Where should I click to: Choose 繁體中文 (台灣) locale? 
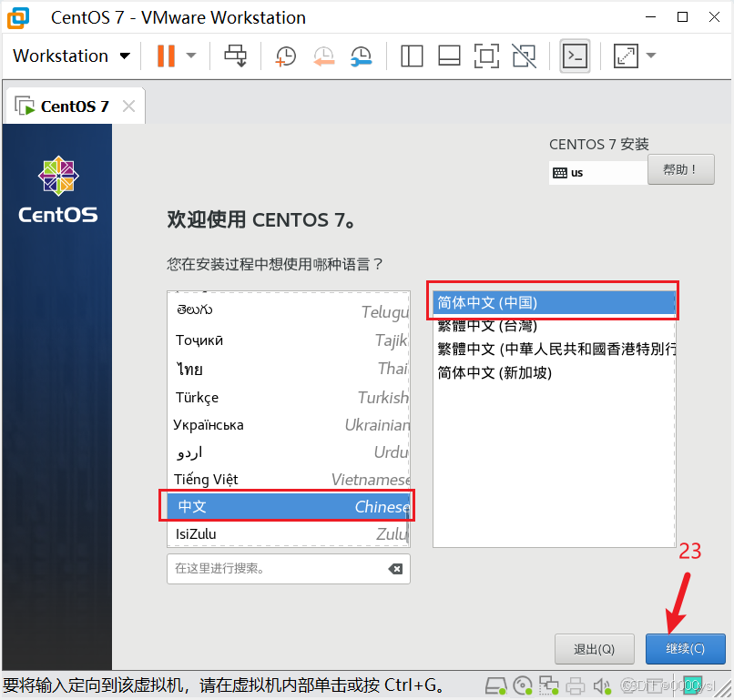[554, 326]
